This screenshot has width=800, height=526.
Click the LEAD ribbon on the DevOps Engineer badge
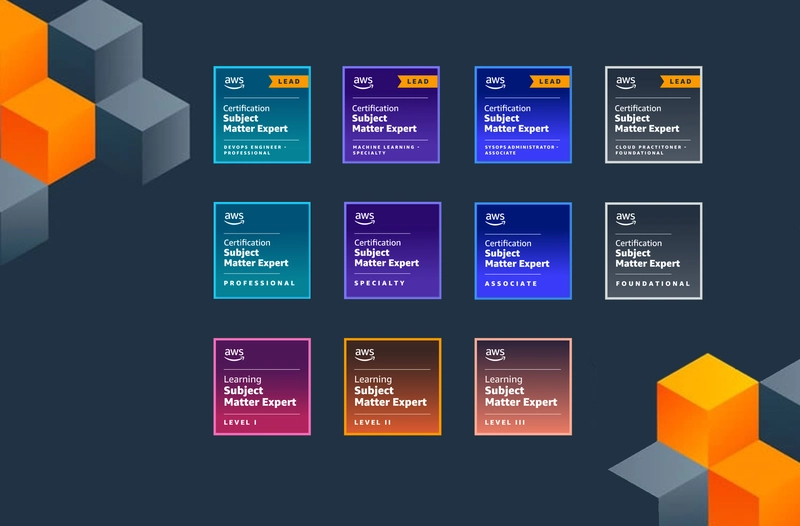point(286,82)
